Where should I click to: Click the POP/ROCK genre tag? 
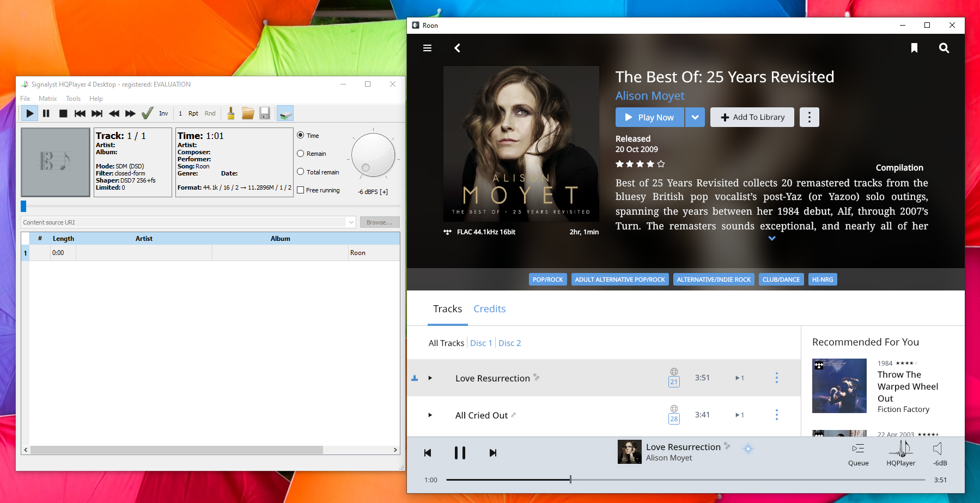(x=548, y=280)
